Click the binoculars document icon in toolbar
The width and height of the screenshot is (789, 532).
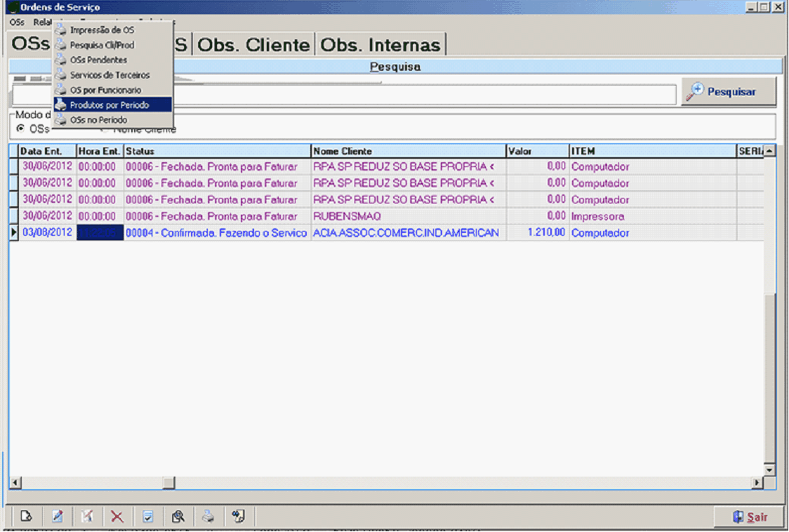click(x=239, y=517)
